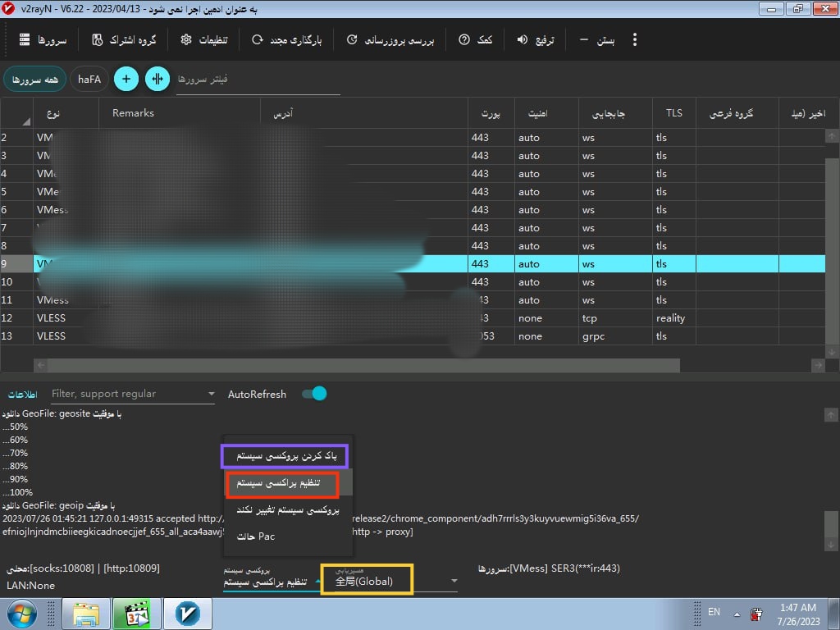Image resolution: width=840 pixels, height=630 pixels.
Task: Open the help (کمک) toolbar item
Action: click(476, 40)
